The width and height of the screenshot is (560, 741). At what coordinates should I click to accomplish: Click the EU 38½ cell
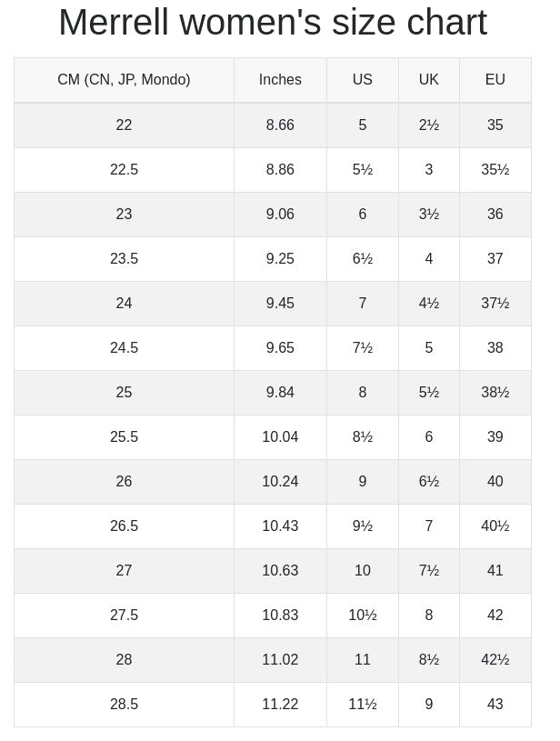495,392
